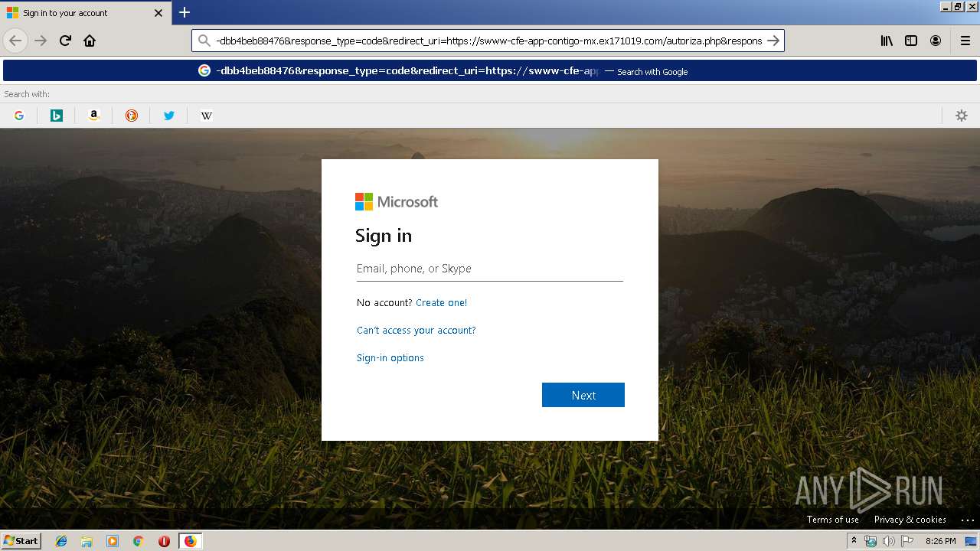
Task: Click the Go arrow in the address bar
Action: tap(773, 41)
